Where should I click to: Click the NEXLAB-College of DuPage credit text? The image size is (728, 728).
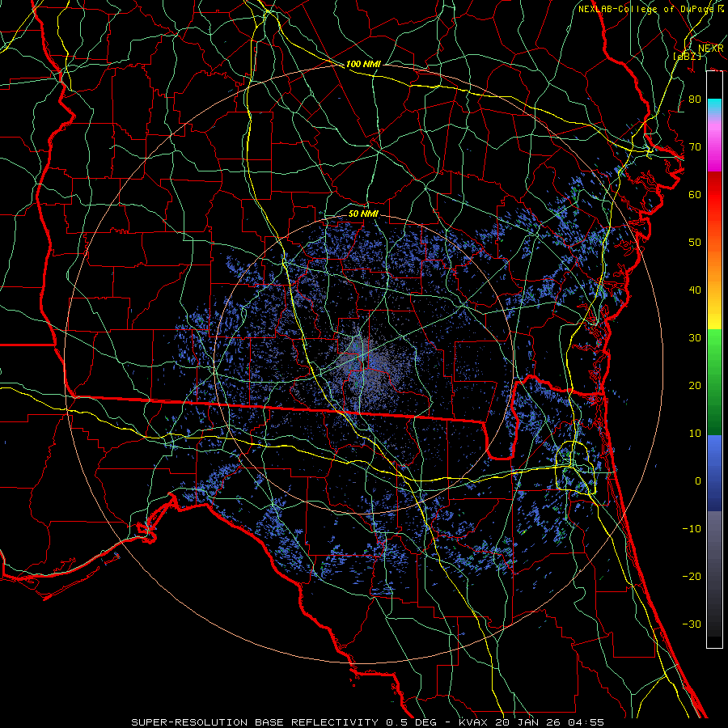click(650, 9)
